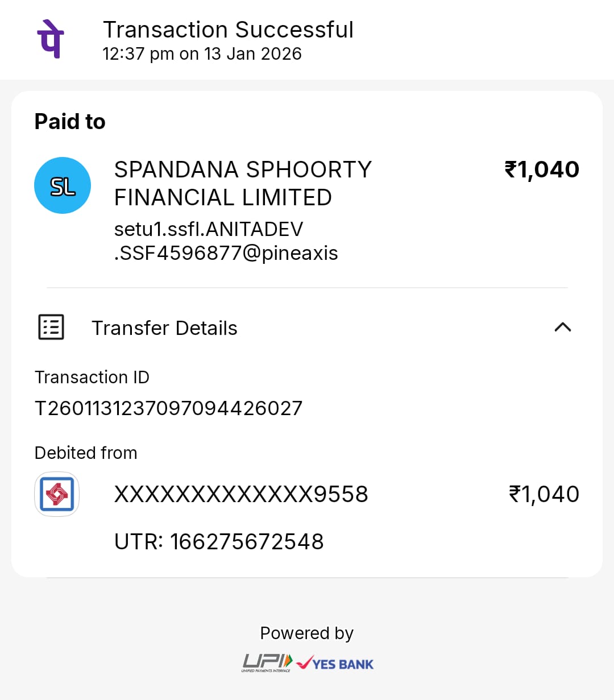The image size is (614, 700).
Task: Click the setu1.ssfl pineaxis UPI ID
Action: [226, 241]
